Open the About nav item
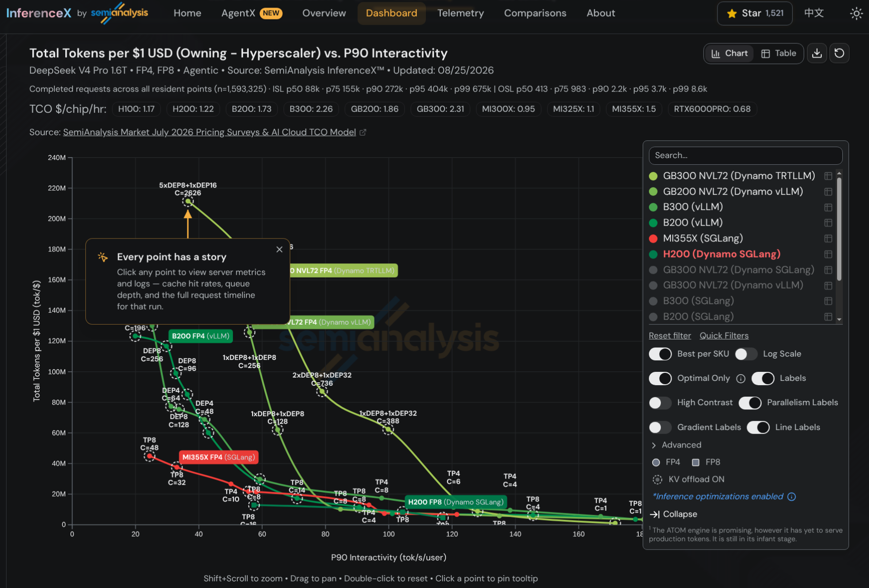Screen dimensions: 869x588 [x=601, y=13]
